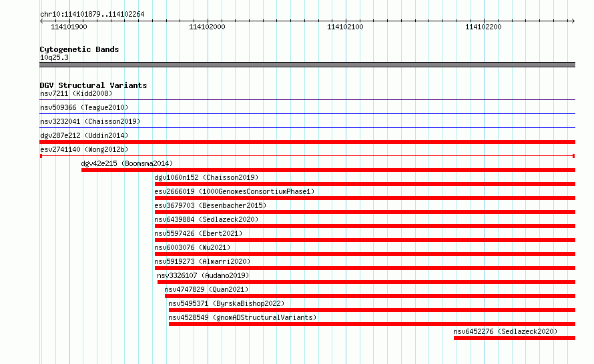The width and height of the screenshot is (594, 364).
Task: Click the blue line of nsv7211
Action: tap(307, 100)
